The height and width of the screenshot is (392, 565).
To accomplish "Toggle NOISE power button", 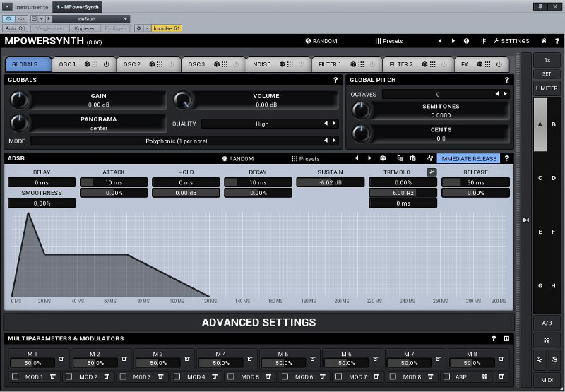I will [x=302, y=64].
